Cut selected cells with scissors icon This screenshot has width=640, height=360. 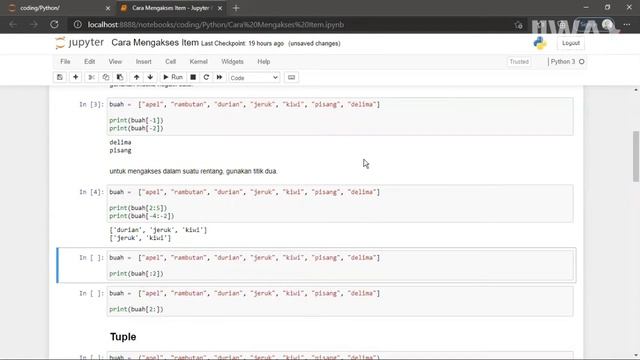pyautogui.click(x=91, y=77)
